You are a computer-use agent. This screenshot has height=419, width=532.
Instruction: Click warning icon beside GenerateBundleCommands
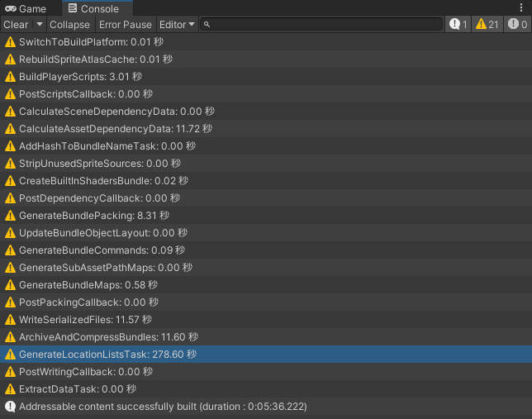point(10,250)
